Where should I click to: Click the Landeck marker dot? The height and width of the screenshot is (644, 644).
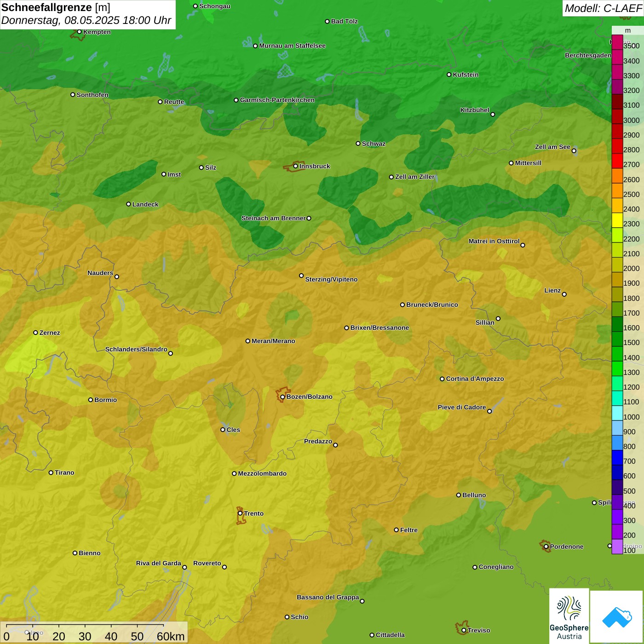point(128,204)
